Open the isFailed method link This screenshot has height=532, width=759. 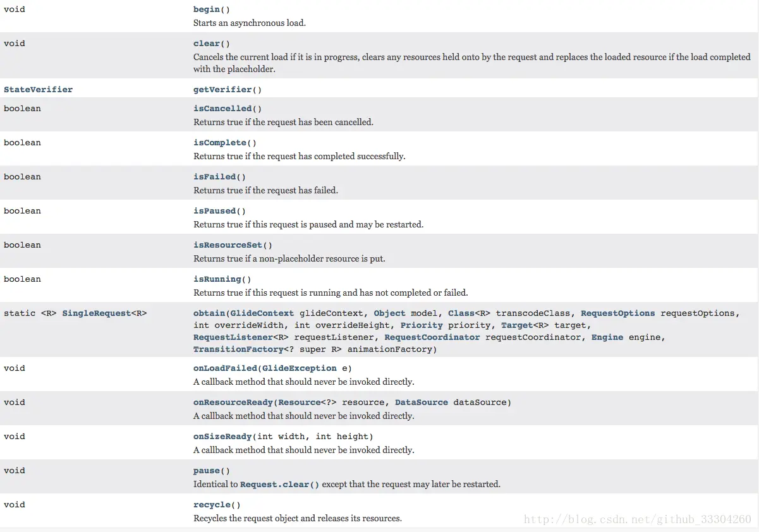point(214,177)
